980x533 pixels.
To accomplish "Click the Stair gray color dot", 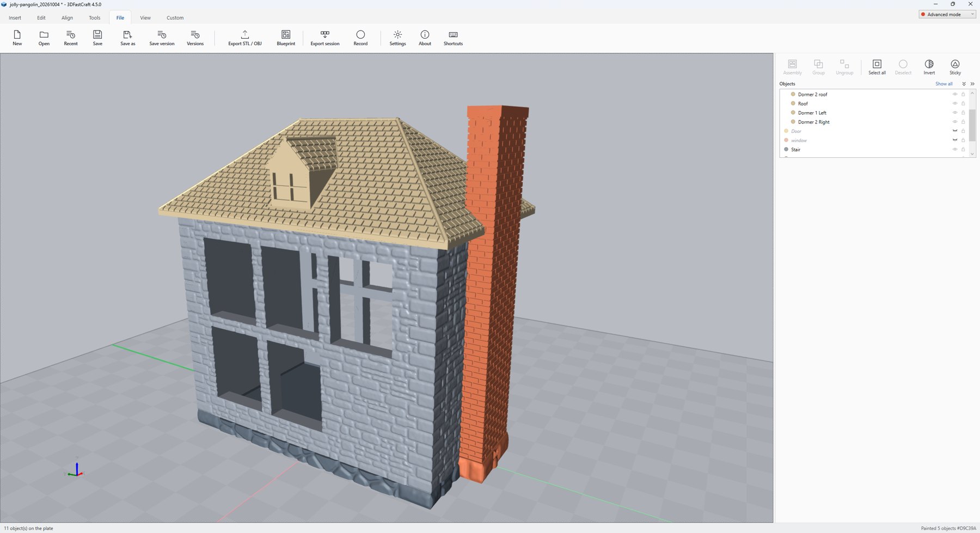I will [786, 149].
